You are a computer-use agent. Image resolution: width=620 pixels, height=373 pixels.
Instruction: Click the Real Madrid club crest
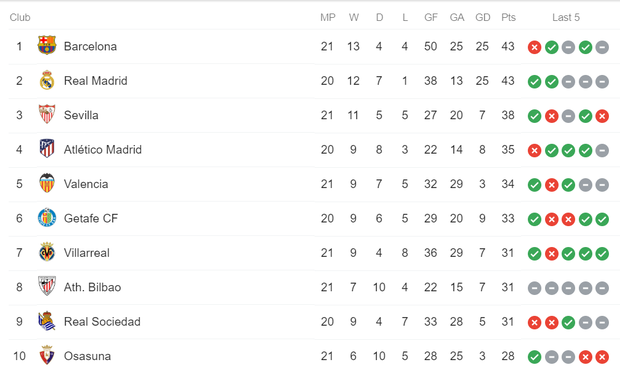(x=47, y=80)
